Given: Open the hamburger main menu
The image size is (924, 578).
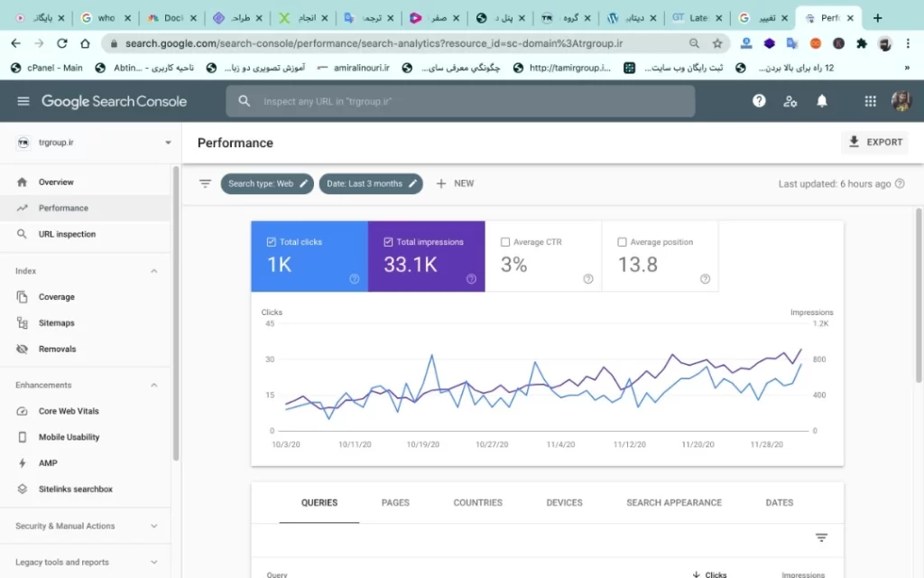Looking at the screenshot, I should (x=23, y=101).
